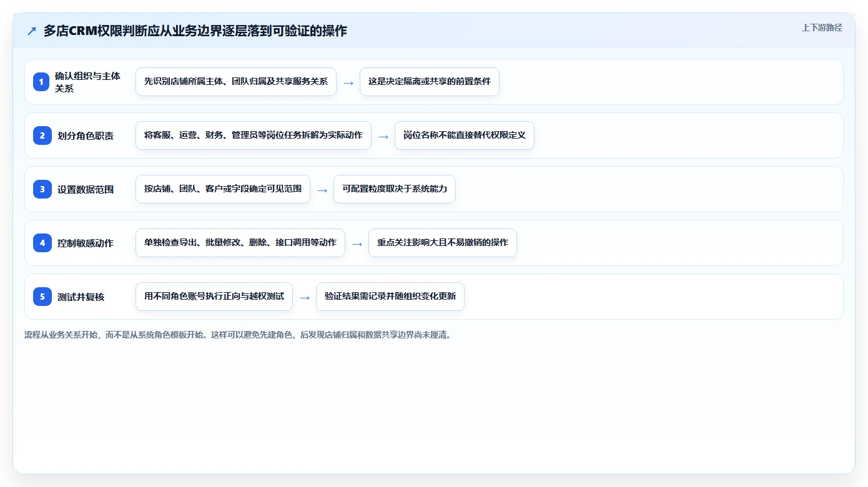Click the box 这是决定隔离或共享的前置条件
The height and width of the screenshot is (487, 868).
pyautogui.click(x=430, y=82)
